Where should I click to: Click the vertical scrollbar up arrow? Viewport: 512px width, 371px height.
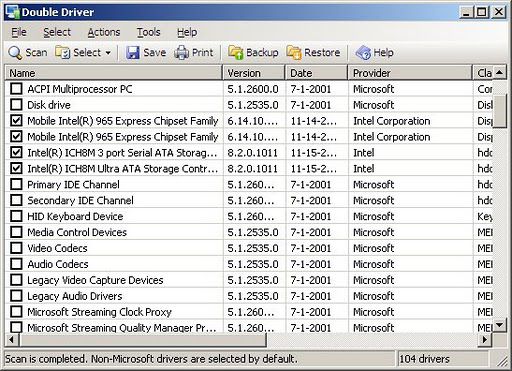coord(499,72)
